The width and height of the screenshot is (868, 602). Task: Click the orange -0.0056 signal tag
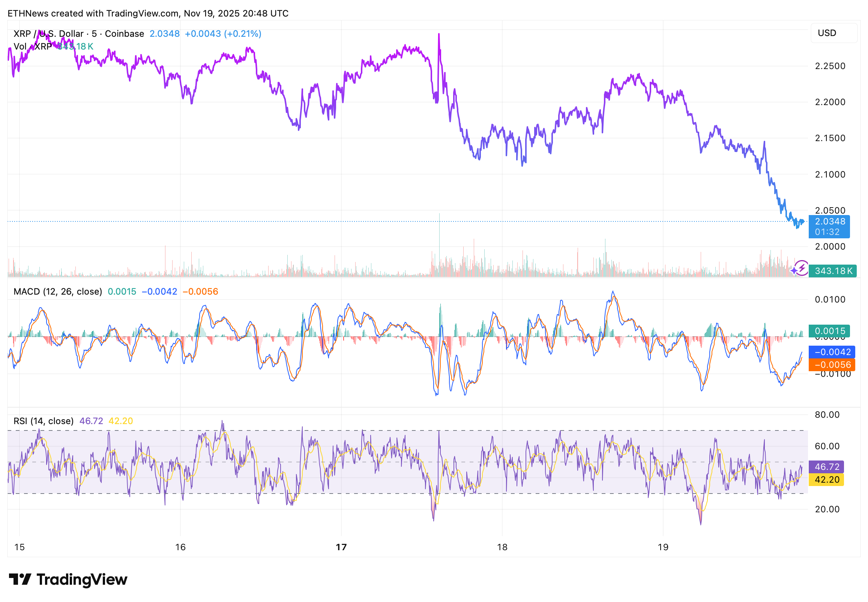pyautogui.click(x=832, y=365)
